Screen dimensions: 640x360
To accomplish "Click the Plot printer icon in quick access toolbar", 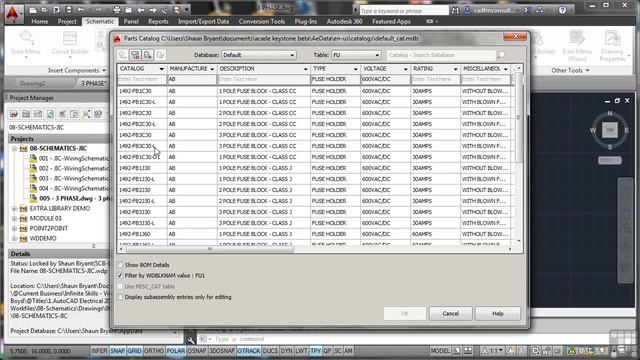I will tap(117, 10).
